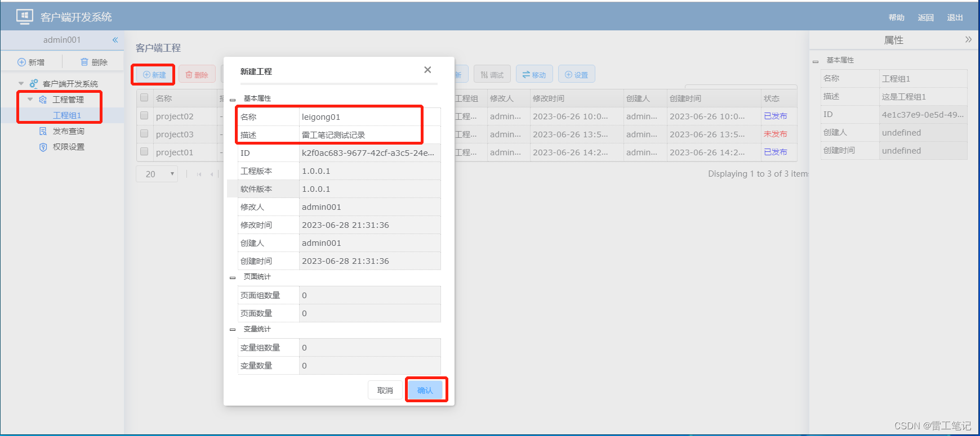The height and width of the screenshot is (436, 980).
Task: Click the 移动 toolbar button
Action: click(534, 74)
